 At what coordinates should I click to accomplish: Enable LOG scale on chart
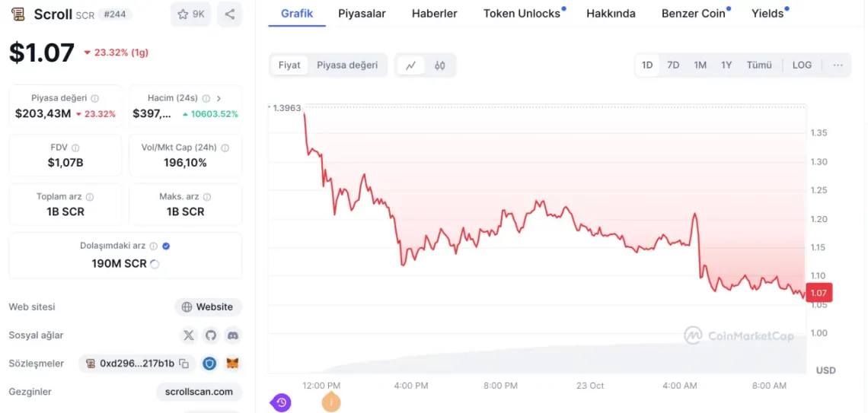click(802, 65)
